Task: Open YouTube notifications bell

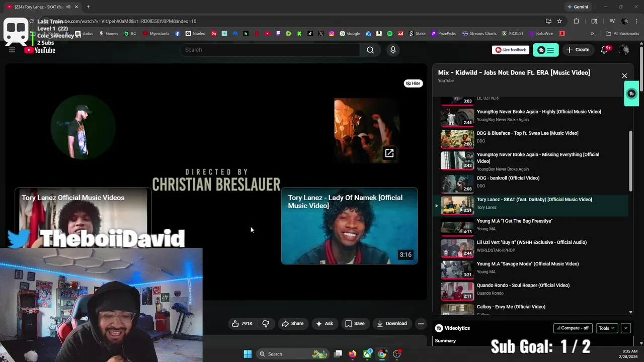Action: (x=605, y=50)
